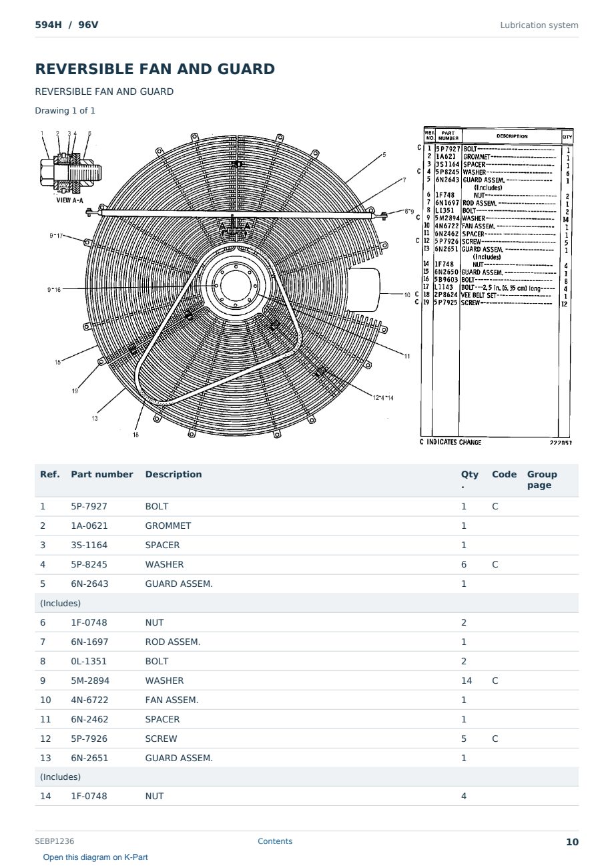Click the 'Drawing 1 of 1' label
This screenshot has height=868, width=614.
[x=65, y=110]
